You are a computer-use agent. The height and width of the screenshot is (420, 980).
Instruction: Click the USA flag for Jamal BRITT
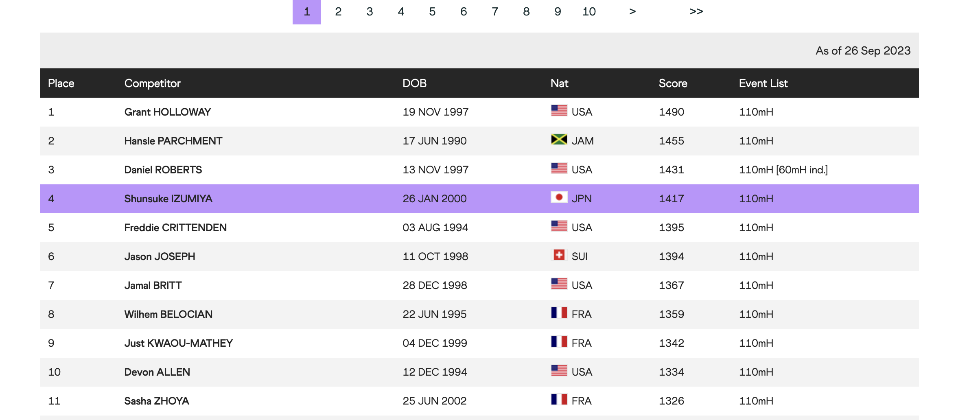click(x=559, y=284)
